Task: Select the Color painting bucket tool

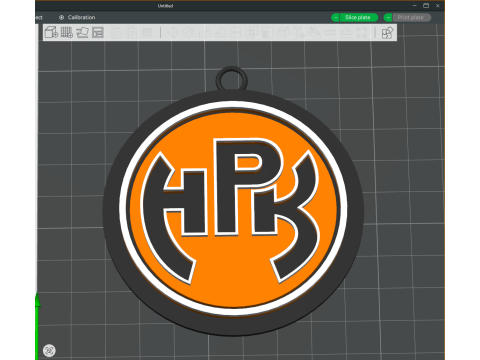Action: (x=314, y=32)
